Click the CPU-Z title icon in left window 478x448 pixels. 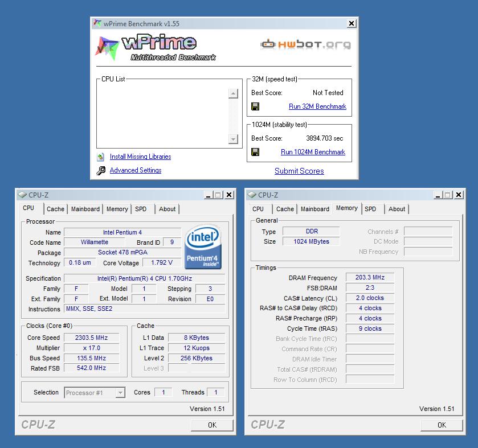22,195
